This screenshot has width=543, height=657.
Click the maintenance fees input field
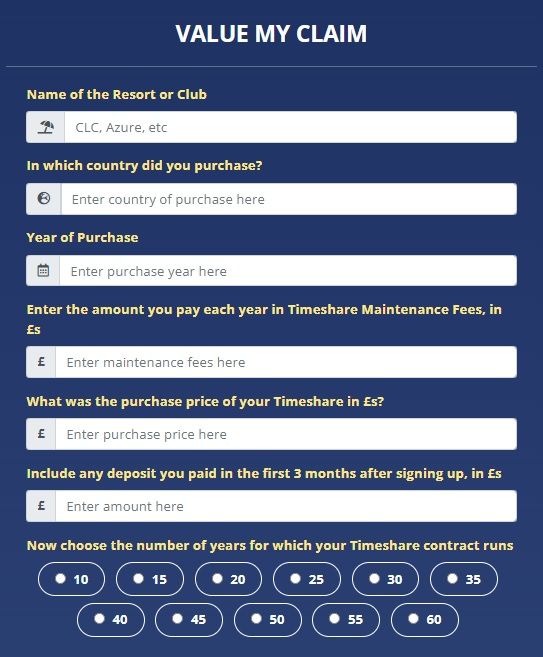pyautogui.click(x=286, y=362)
